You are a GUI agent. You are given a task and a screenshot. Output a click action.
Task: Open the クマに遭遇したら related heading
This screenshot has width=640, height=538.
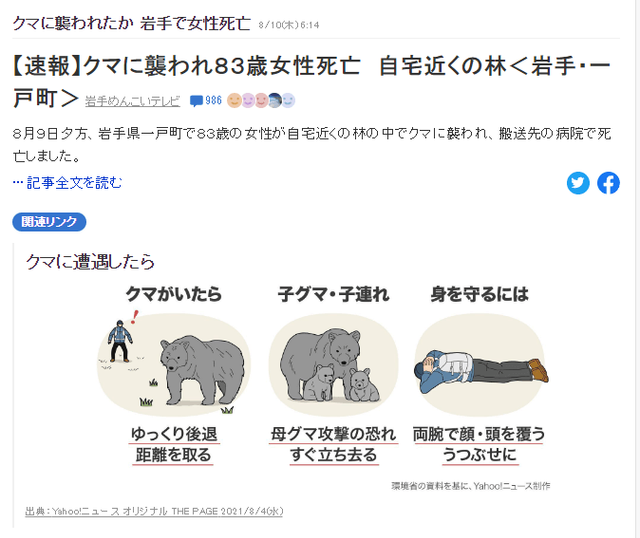click(90, 262)
